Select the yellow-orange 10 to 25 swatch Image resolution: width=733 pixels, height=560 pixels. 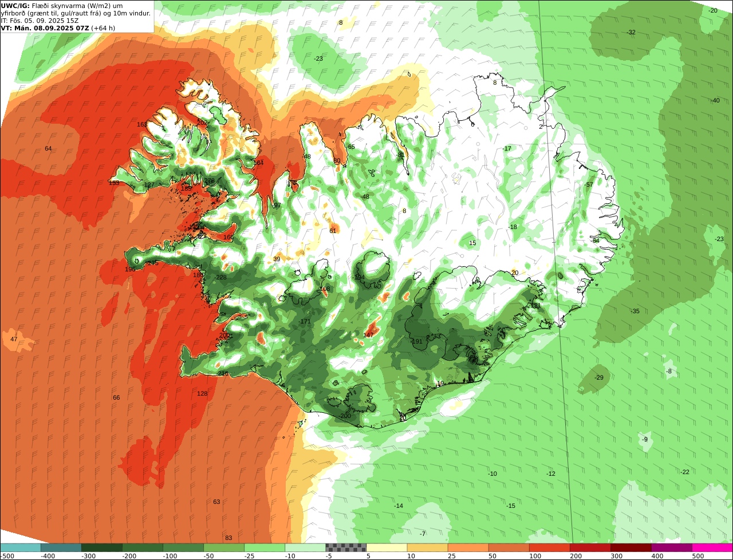pos(427,547)
